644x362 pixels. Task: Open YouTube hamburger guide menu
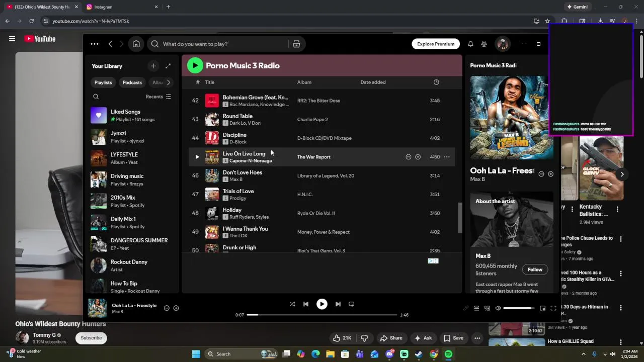pos(12,39)
